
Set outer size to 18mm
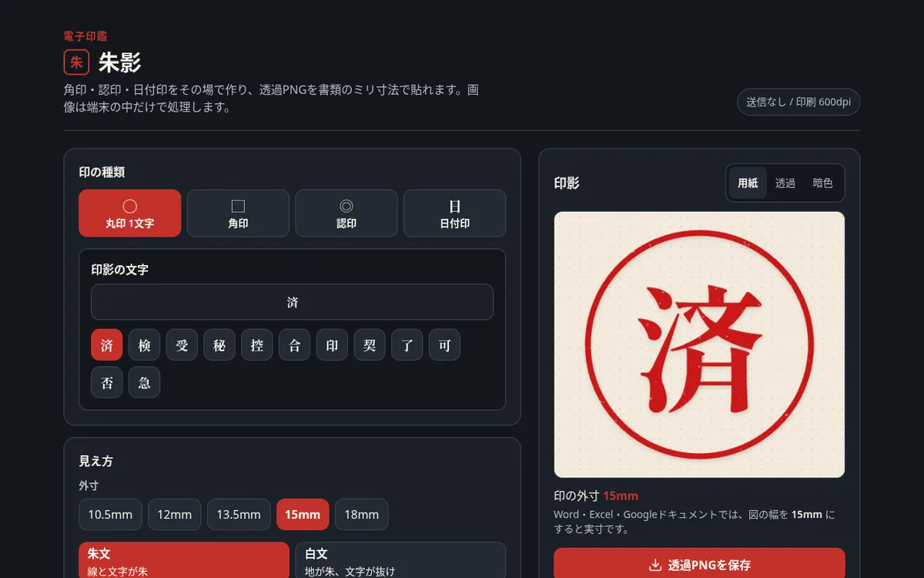tap(362, 515)
